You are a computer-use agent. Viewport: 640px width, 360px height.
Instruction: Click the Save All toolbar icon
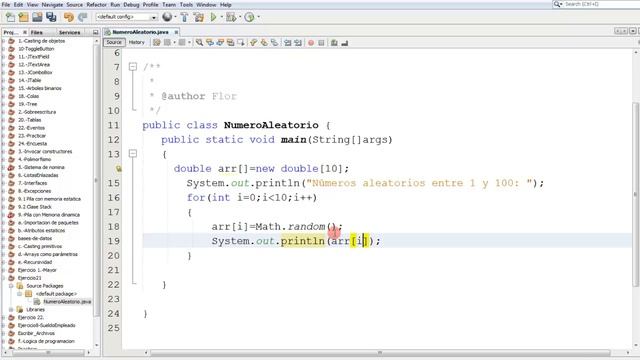[51, 17]
